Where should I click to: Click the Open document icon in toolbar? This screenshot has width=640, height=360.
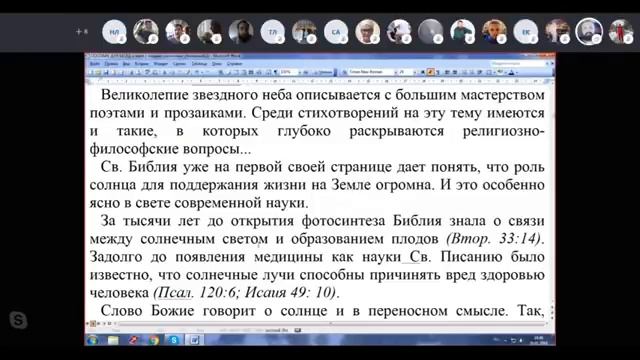pyautogui.click(x=98, y=72)
